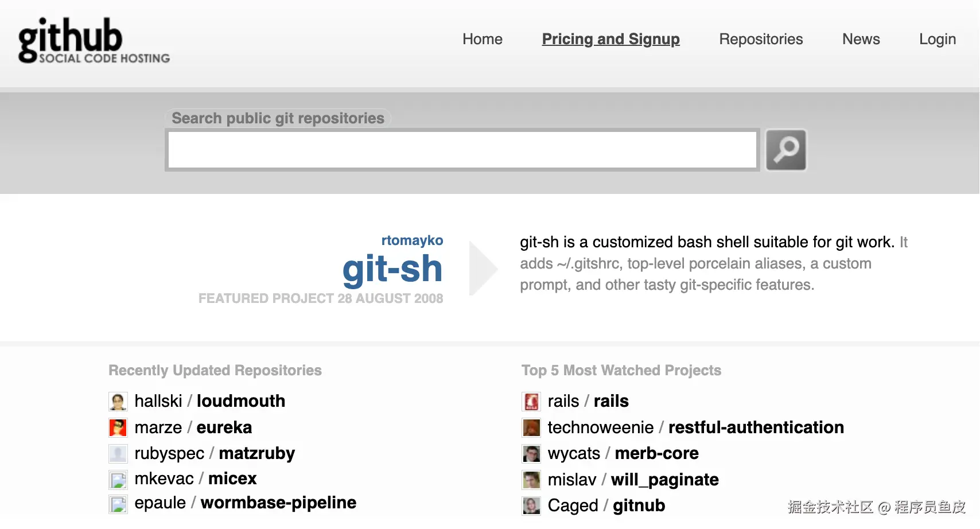Open the wormbase-pipeline repository link
This screenshot has width=980, height=529.
click(x=278, y=503)
